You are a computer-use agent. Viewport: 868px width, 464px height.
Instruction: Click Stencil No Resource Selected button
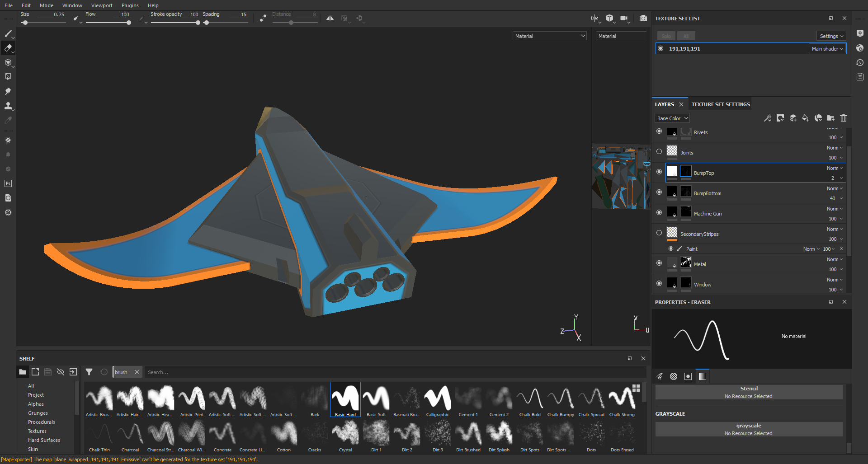point(749,392)
